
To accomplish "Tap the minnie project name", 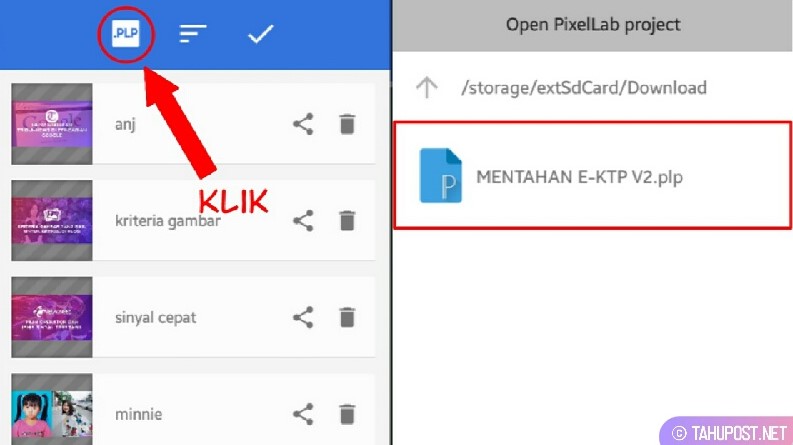I will 139,414.
